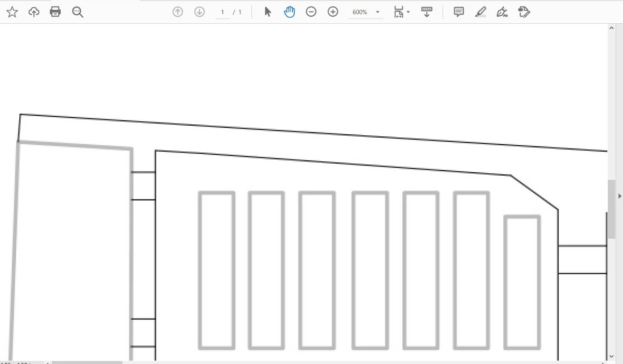The height and width of the screenshot is (364, 623).
Task: Click the vertical scrollbar down arrow
Action: coord(612,356)
